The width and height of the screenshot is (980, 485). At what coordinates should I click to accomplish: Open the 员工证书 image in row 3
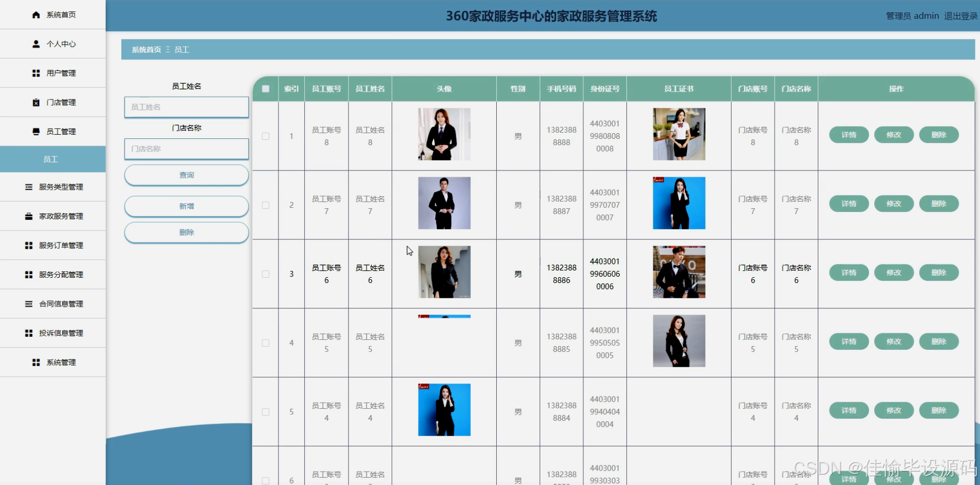679,272
